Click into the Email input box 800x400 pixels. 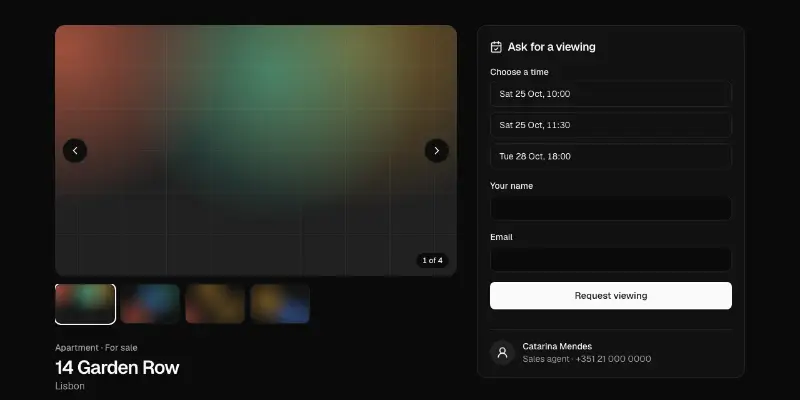click(x=611, y=259)
